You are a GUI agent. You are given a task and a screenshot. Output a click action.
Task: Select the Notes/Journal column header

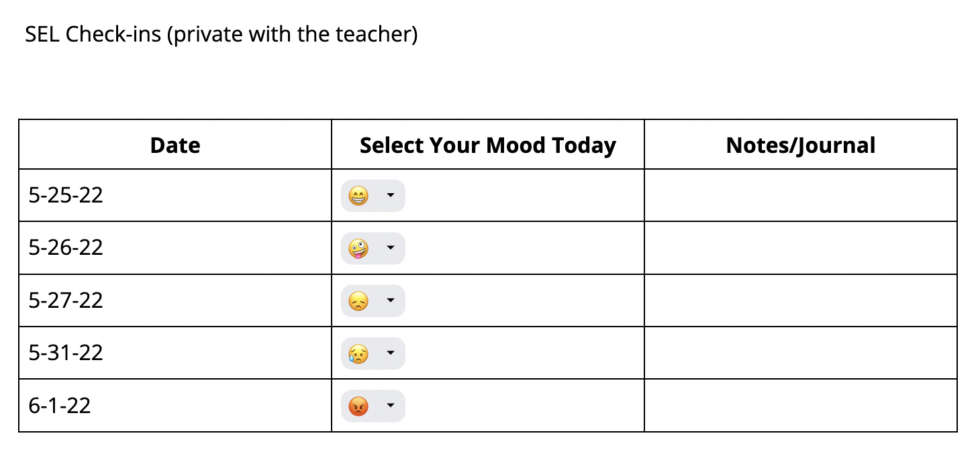(x=799, y=145)
